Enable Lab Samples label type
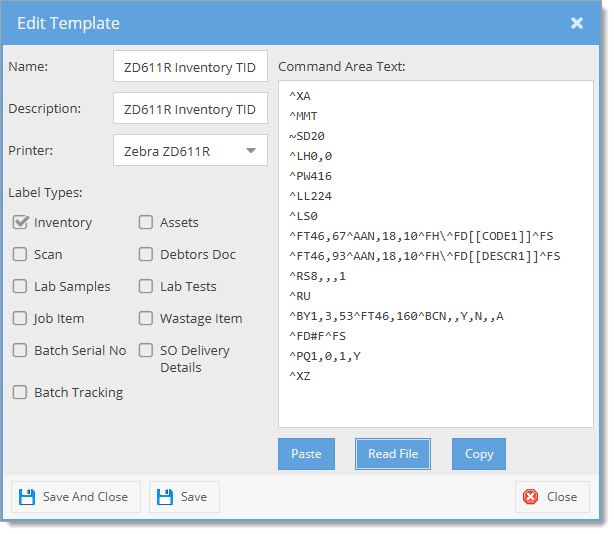 point(20,286)
